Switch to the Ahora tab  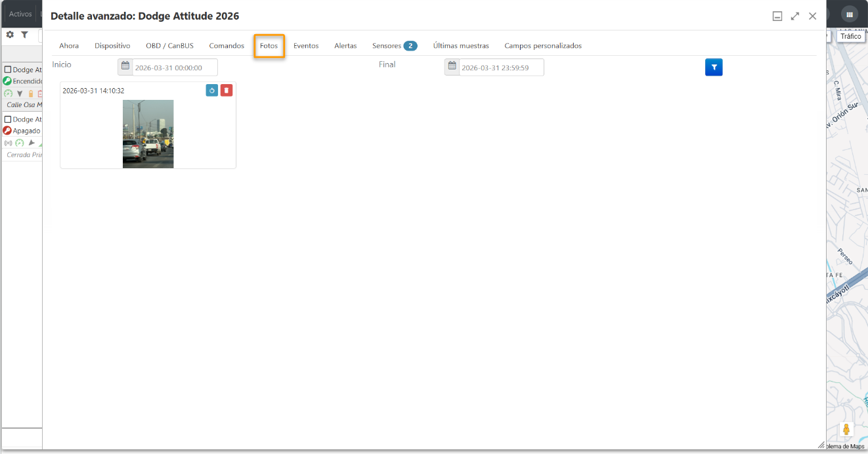tap(69, 46)
